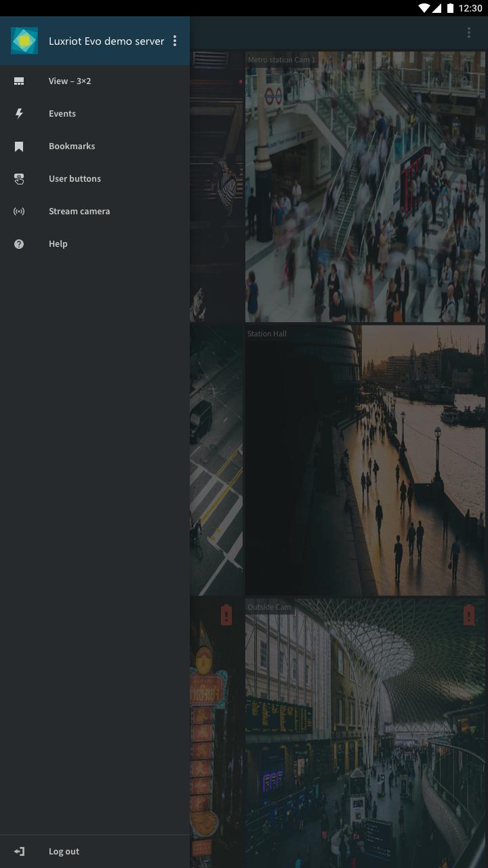Viewport: 488px width, 868px height.
Task: Open the main overflow menu at top right
Action: tap(469, 33)
